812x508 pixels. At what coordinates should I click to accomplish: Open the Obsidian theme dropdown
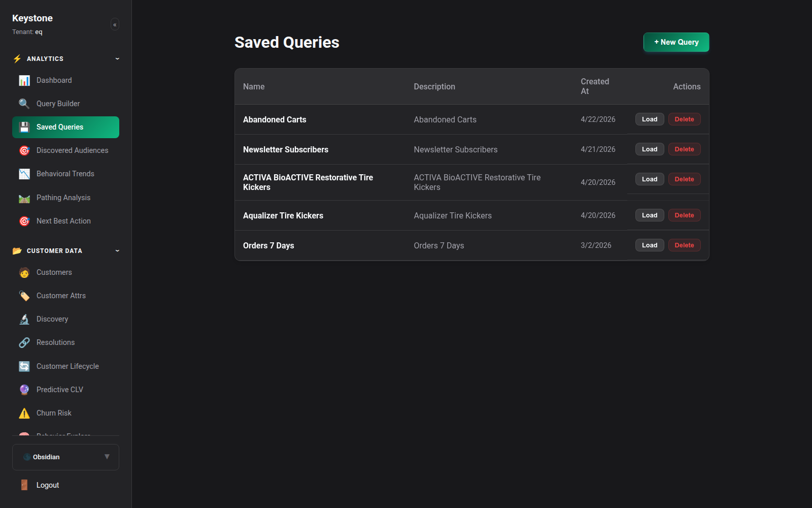[65, 457]
